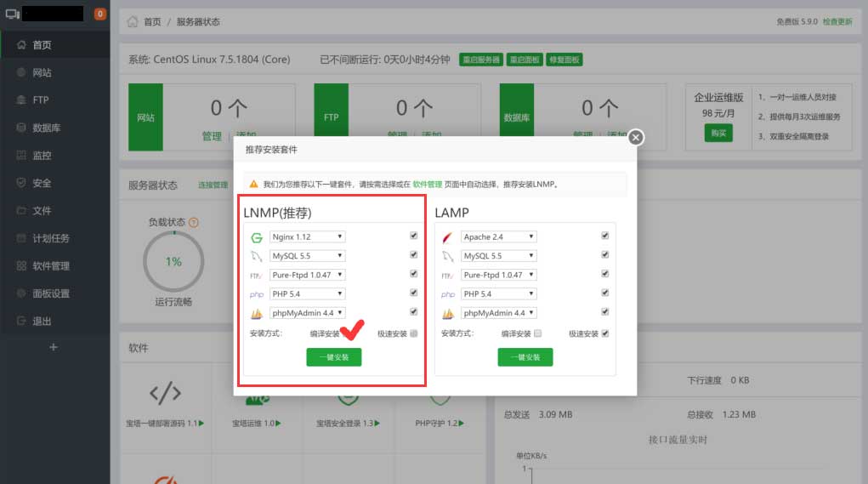Click the plus icon below the sidebar menu
This screenshot has width=868, height=484.
point(54,347)
